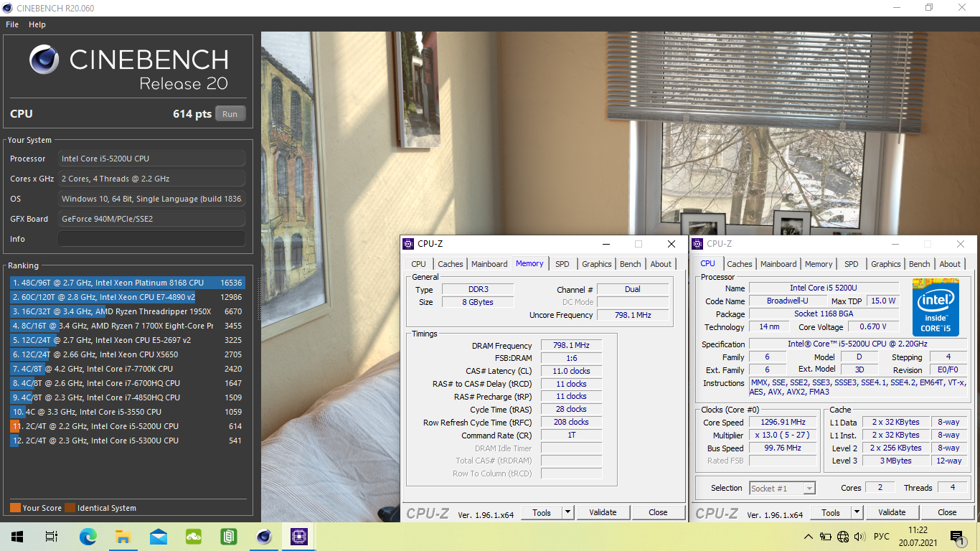Select Xeon X5650 ranking row
The height and width of the screenshot is (551, 980).
click(x=128, y=354)
